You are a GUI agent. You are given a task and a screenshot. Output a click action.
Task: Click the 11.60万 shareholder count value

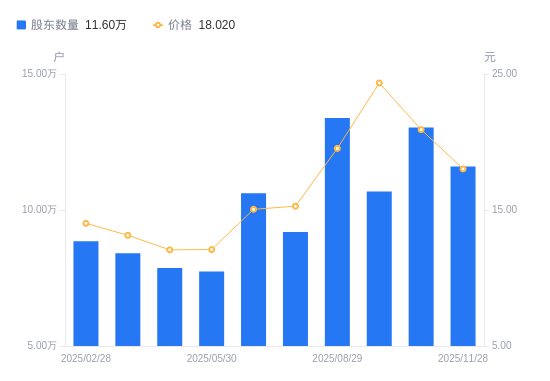coord(106,25)
